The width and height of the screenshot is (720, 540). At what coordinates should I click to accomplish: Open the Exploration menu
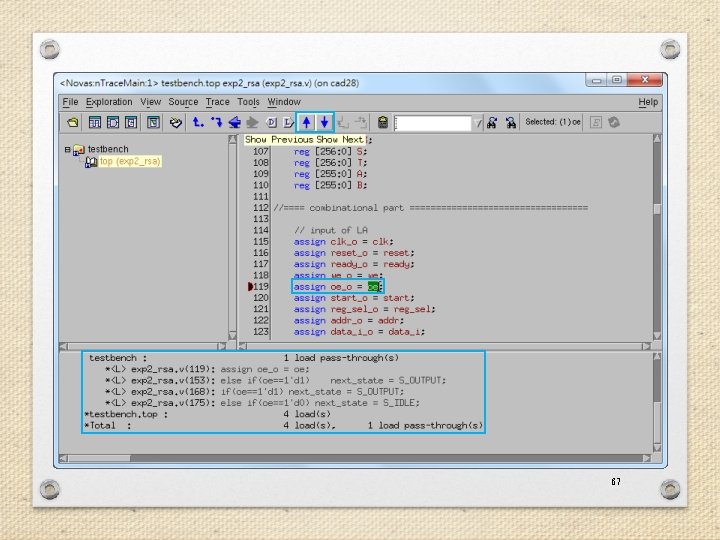(x=109, y=102)
